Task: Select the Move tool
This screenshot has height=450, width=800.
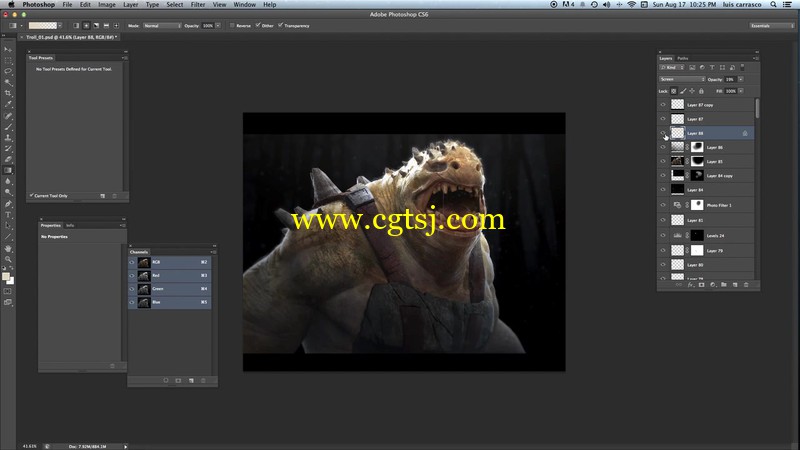Action: pos(8,49)
